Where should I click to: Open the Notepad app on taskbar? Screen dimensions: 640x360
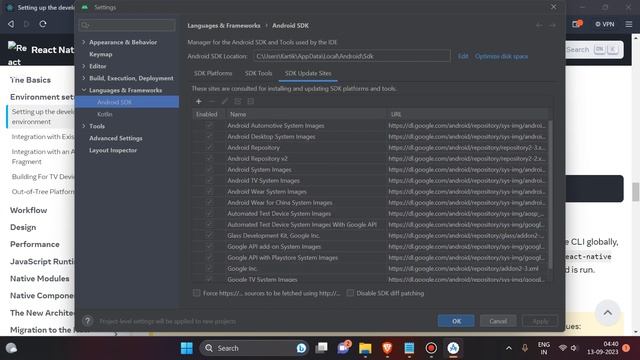(409, 348)
